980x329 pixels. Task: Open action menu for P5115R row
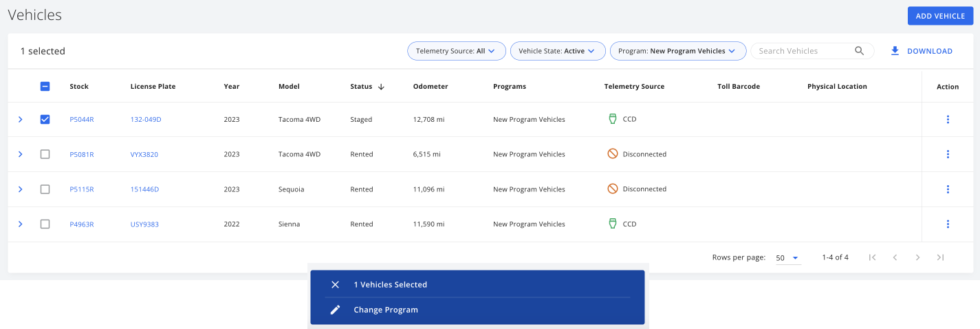948,189
